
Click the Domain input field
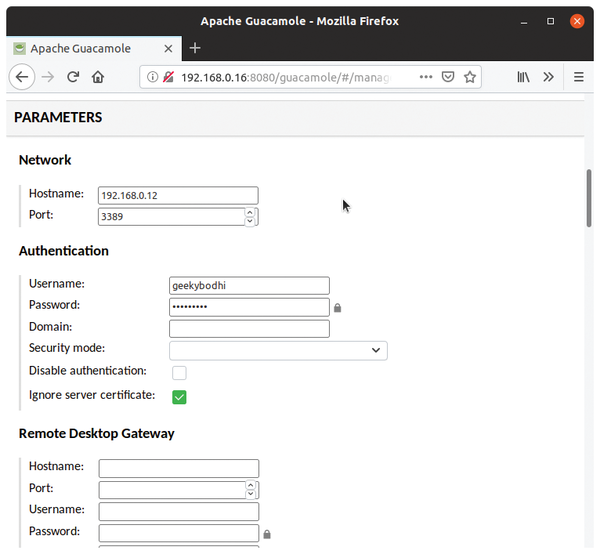(249, 329)
